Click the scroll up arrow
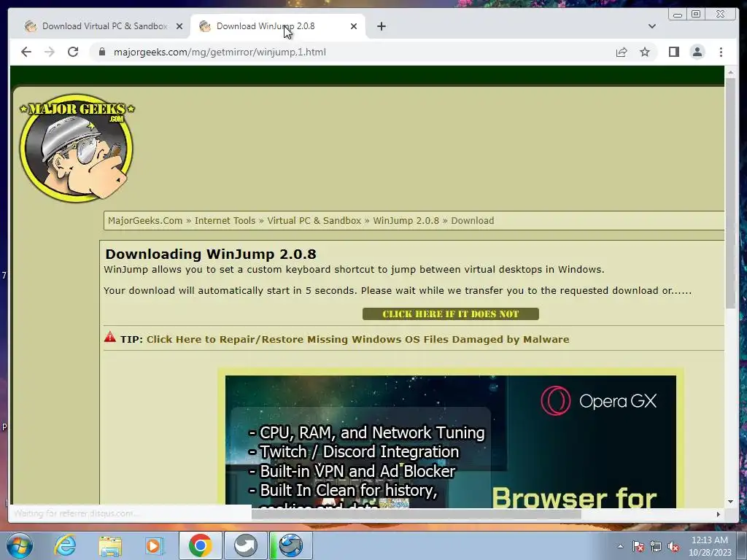747x560 pixels. 730,72
